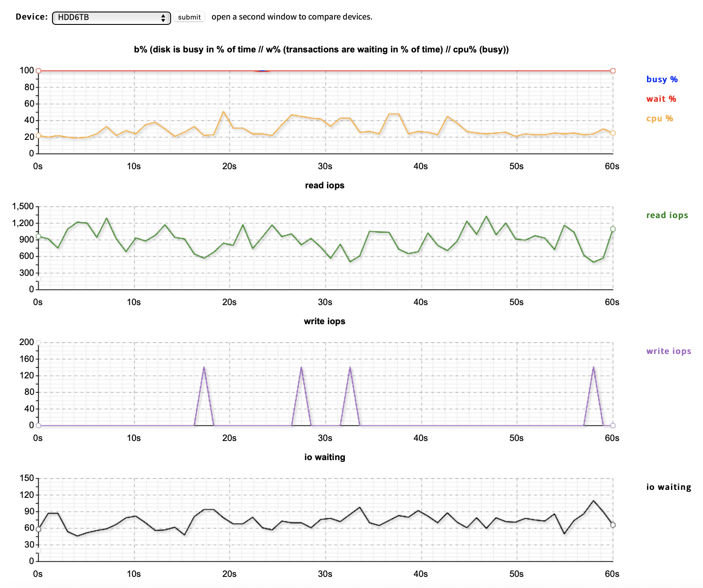Click the busy % legend label
The image size is (703, 588).
(x=662, y=79)
